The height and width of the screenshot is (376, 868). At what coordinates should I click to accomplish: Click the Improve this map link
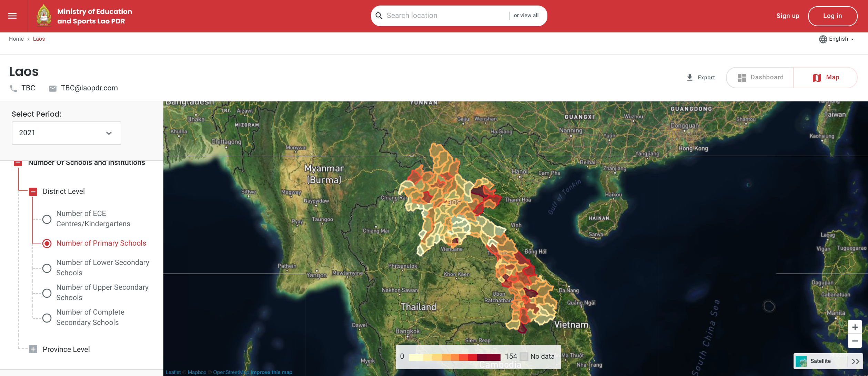click(x=271, y=372)
